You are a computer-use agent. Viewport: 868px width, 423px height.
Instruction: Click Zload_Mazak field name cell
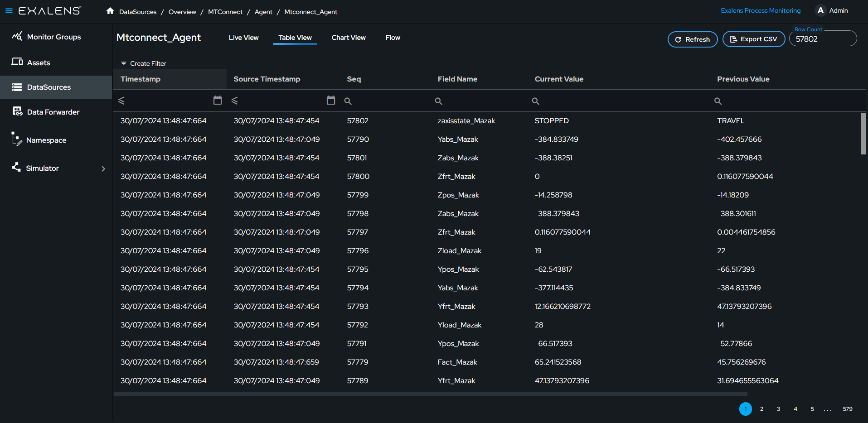coord(459,251)
